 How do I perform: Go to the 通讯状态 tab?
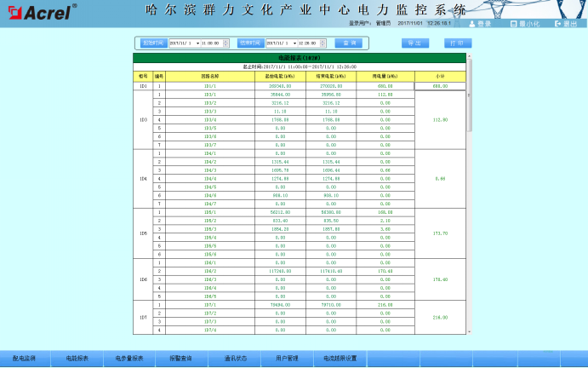235,359
